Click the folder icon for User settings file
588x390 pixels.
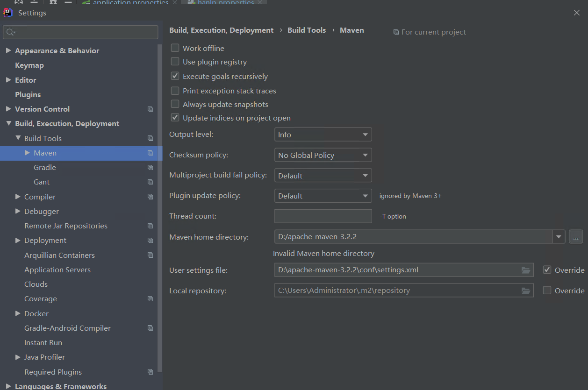(526, 270)
